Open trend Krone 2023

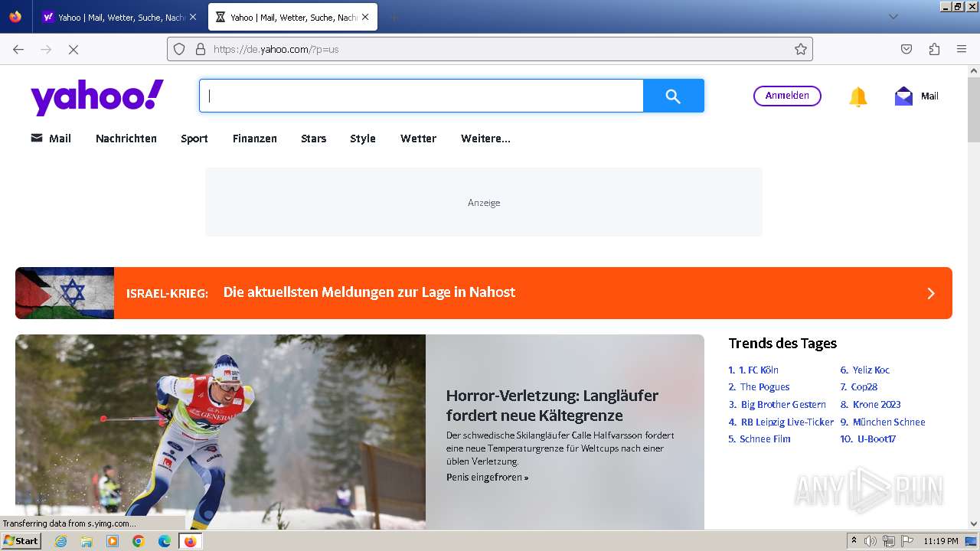coord(877,405)
